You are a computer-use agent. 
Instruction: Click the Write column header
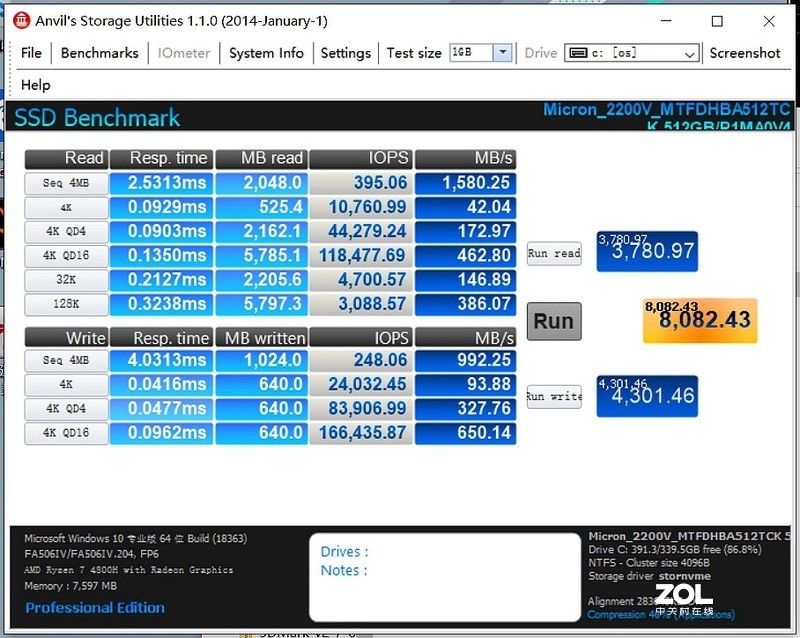point(66,338)
